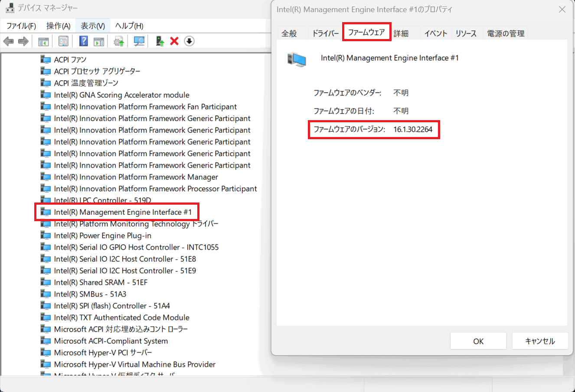Viewport: 575px width, 392px height.
Task: Click the icon beside Intel(R) Power Engine Plug-in
Action: pyautogui.click(x=46, y=235)
